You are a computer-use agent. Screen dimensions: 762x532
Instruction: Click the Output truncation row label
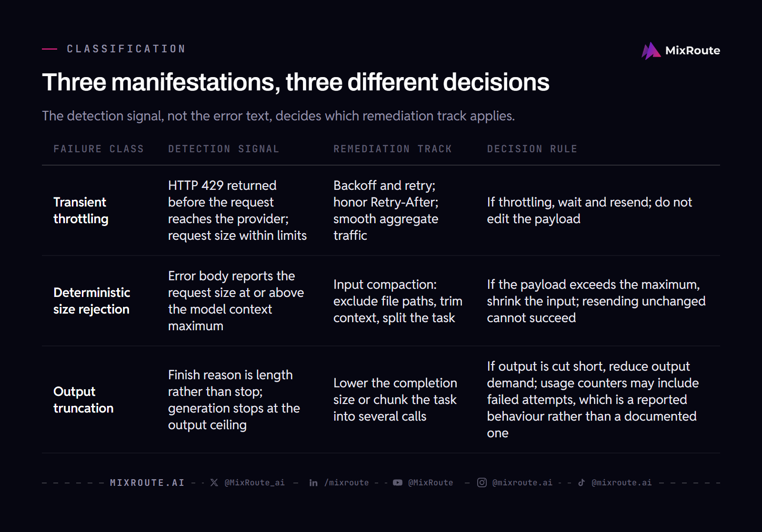pos(83,400)
